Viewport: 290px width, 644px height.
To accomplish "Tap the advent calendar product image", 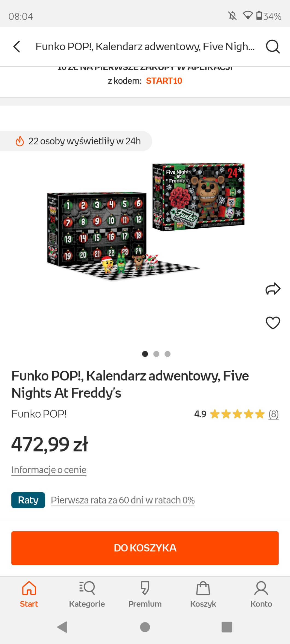I will (145, 222).
